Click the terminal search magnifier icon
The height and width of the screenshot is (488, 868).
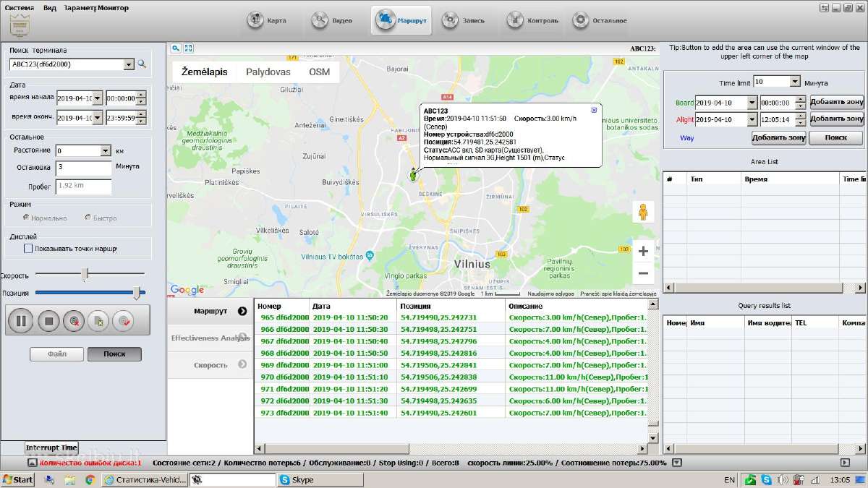(x=142, y=64)
